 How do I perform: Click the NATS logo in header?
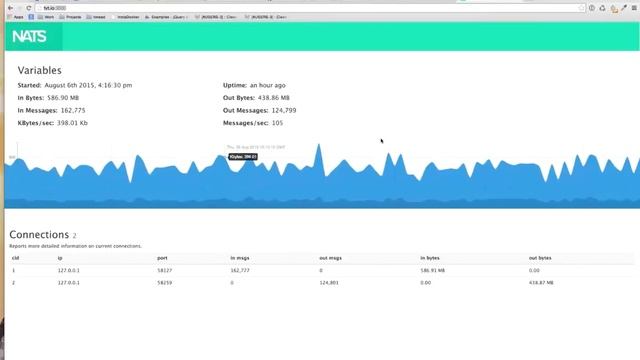[x=29, y=37]
